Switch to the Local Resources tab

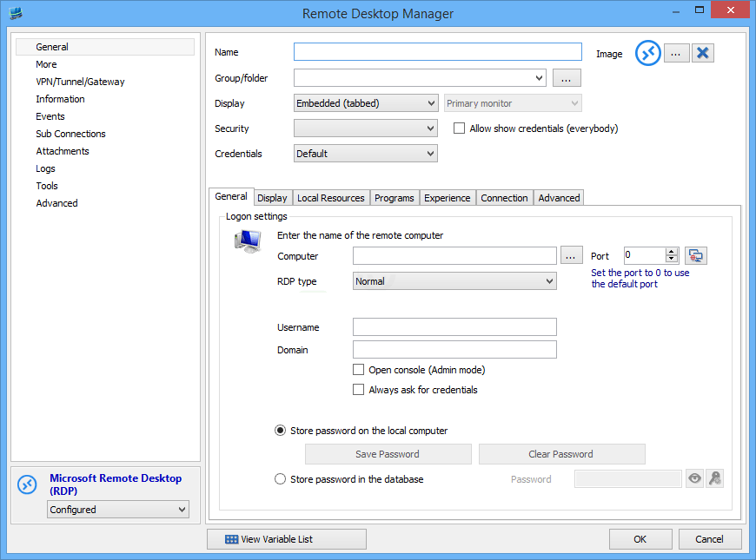(x=330, y=198)
